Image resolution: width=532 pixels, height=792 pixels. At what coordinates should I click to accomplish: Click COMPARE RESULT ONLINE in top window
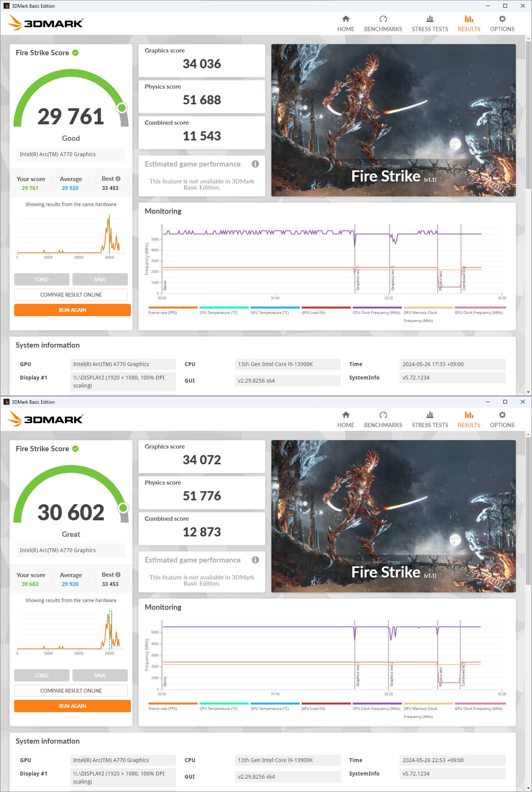coord(71,295)
